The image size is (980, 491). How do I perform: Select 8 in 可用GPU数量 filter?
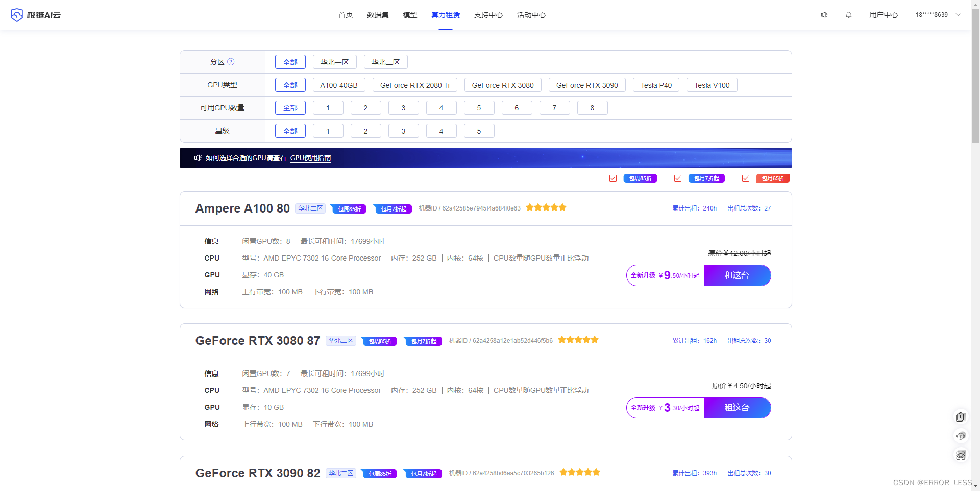593,108
